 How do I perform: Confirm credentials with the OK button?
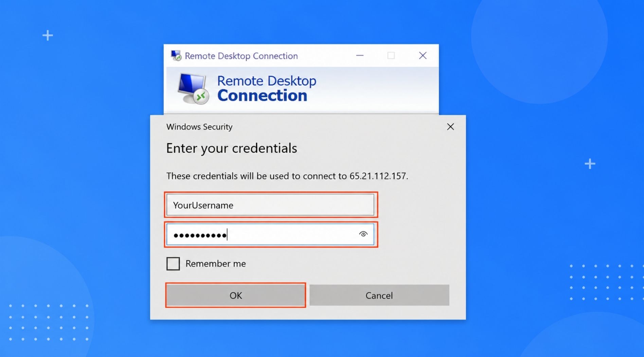click(x=236, y=295)
